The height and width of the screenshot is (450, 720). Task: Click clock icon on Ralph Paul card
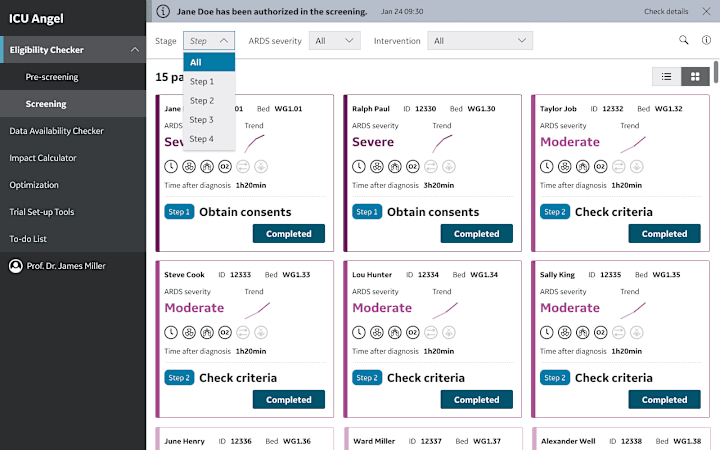coord(359,166)
